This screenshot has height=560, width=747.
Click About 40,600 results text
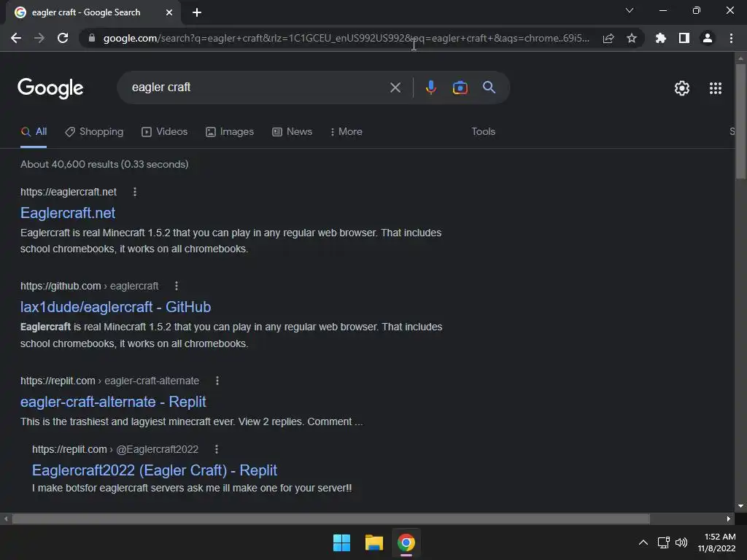coord(104,164)
